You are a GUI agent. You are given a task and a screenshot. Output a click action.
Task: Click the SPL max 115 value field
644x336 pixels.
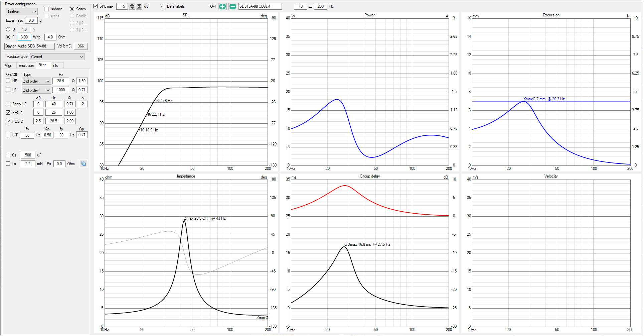(122, 6)
